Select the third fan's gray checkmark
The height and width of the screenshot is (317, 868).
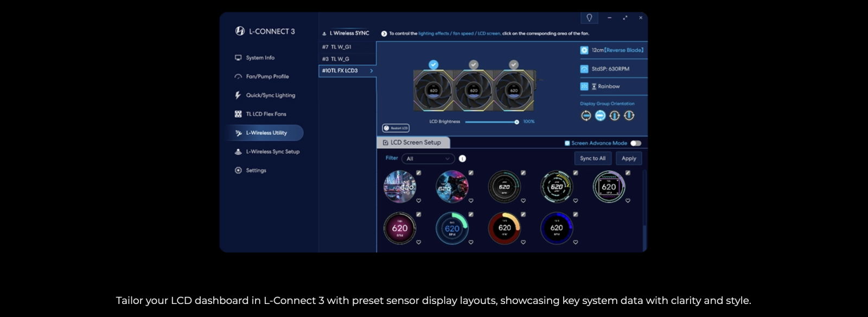[x=514, y=65]
